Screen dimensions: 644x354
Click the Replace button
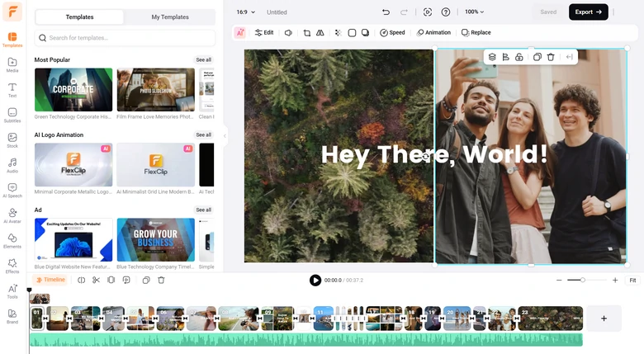pyautogui.click(x=476, y=32)
